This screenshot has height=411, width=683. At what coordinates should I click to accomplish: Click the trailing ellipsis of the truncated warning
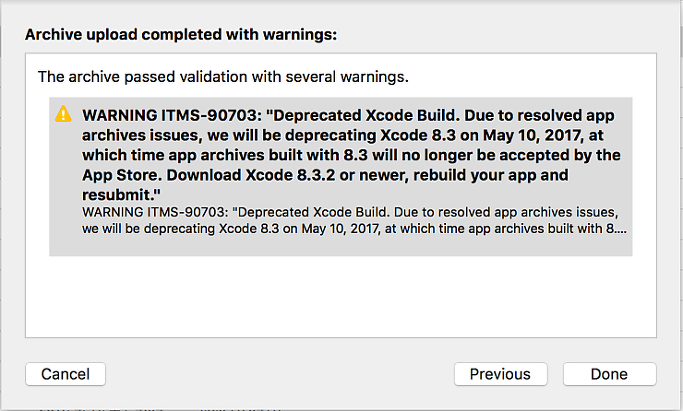point(621,229)
